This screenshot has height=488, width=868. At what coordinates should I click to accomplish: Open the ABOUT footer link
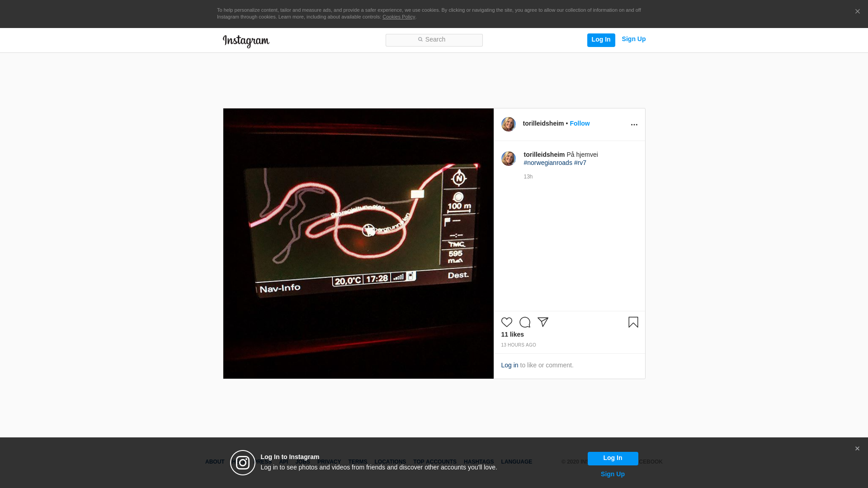click(x=215, y=462)
